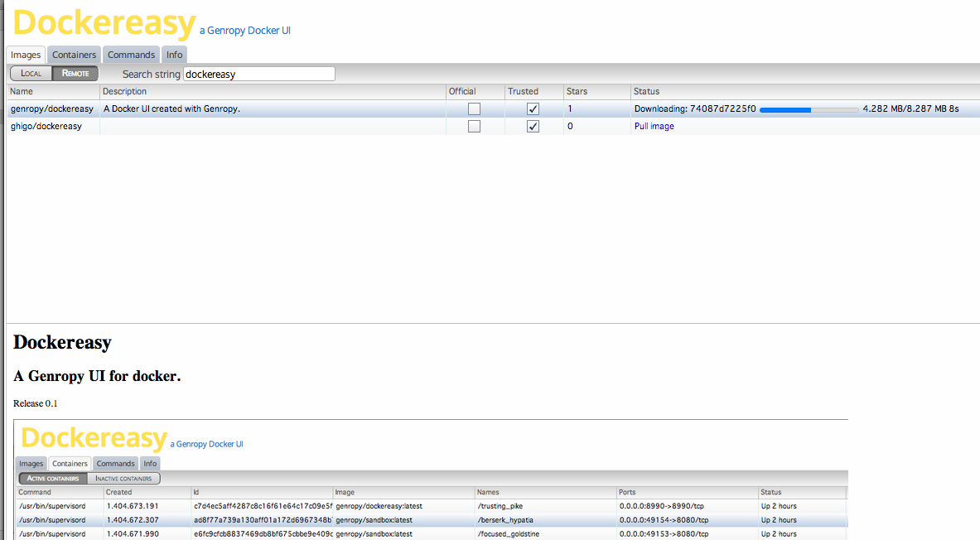Select the Remote images toggle button
980x540 pixels.
[x=75, y=73]
